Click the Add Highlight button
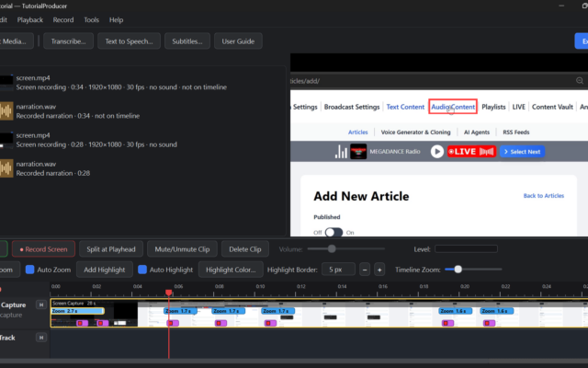The height and width of the screenshot is (368, 588). (x=105, y=270)
